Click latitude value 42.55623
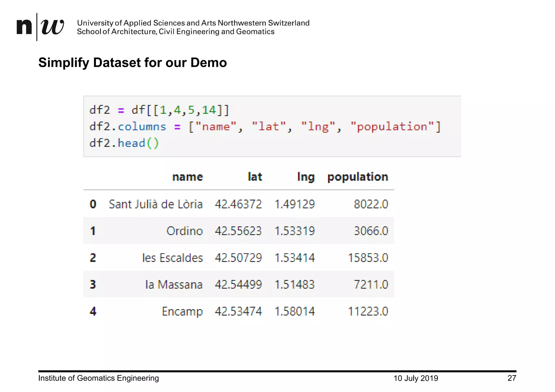The image size is (555, 392). (238, 231)
